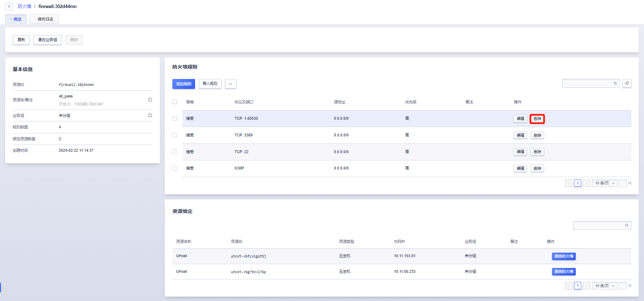Click the search icon in firewall rules search box
644x301 pixels.
615,84
